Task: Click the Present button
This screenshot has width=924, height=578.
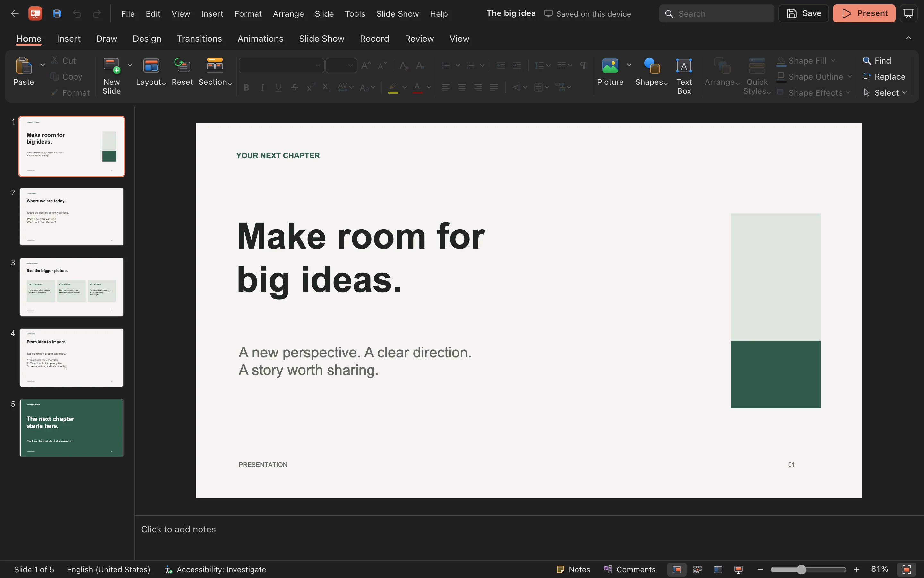Action: click(x=864, y=13)
